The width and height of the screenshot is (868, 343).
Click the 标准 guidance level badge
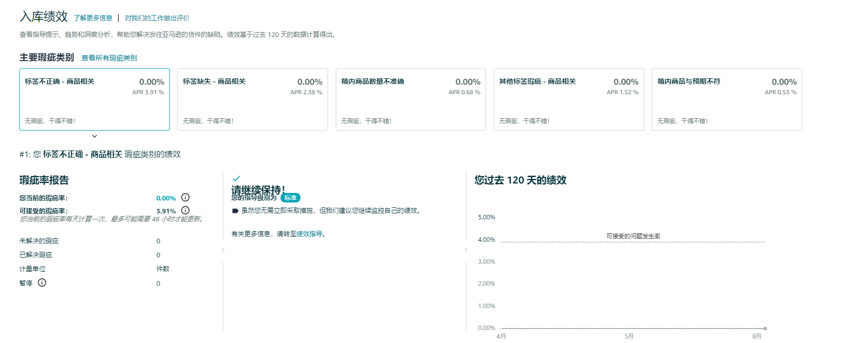coord(290,198)
